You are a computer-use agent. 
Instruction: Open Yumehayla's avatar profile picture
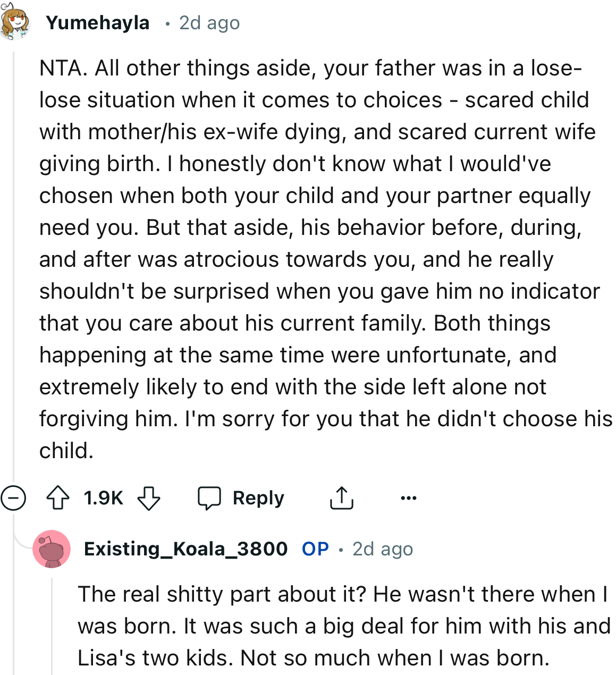(14, 22)
